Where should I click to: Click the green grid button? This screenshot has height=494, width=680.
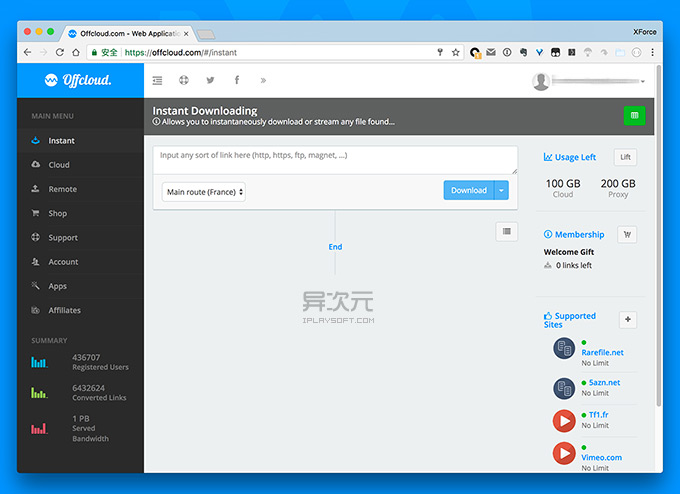634,115
